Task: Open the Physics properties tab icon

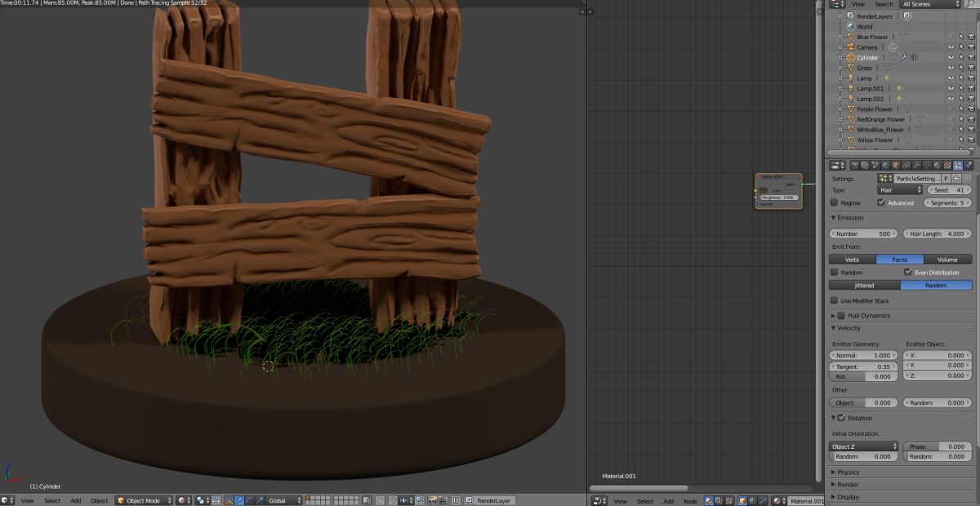Action: tap(968, 165)
